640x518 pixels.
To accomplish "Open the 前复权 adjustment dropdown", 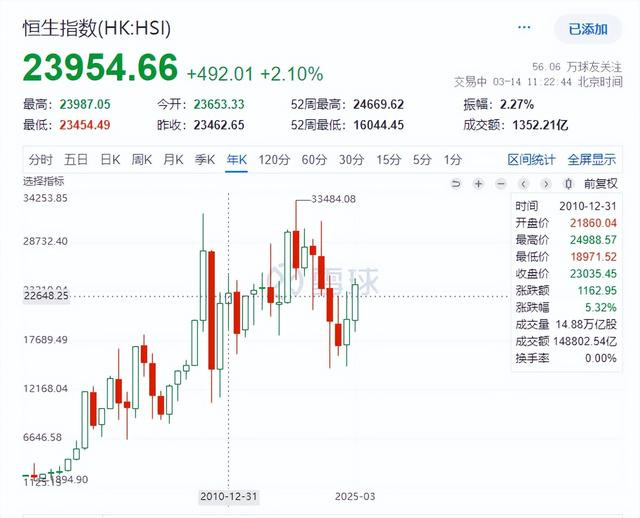I will 600,184.
